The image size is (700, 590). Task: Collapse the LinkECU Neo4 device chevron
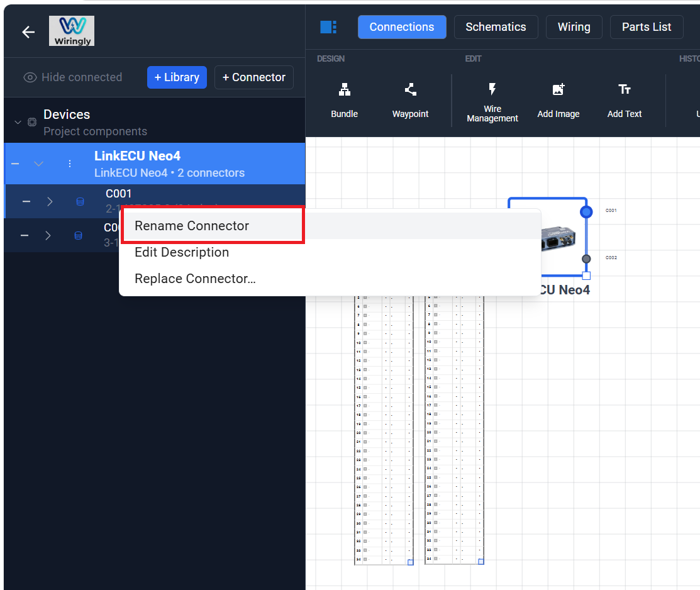(39, 164)
